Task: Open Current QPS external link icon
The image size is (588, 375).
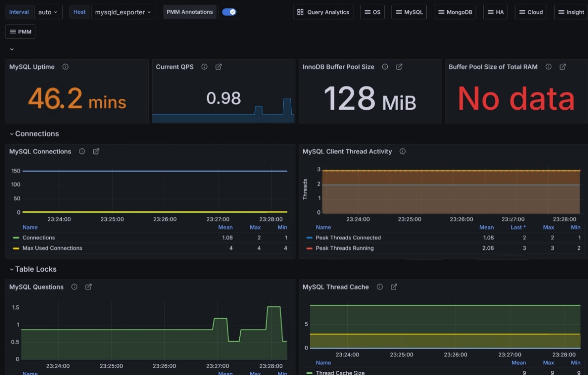Action: [x=218, y=67]
